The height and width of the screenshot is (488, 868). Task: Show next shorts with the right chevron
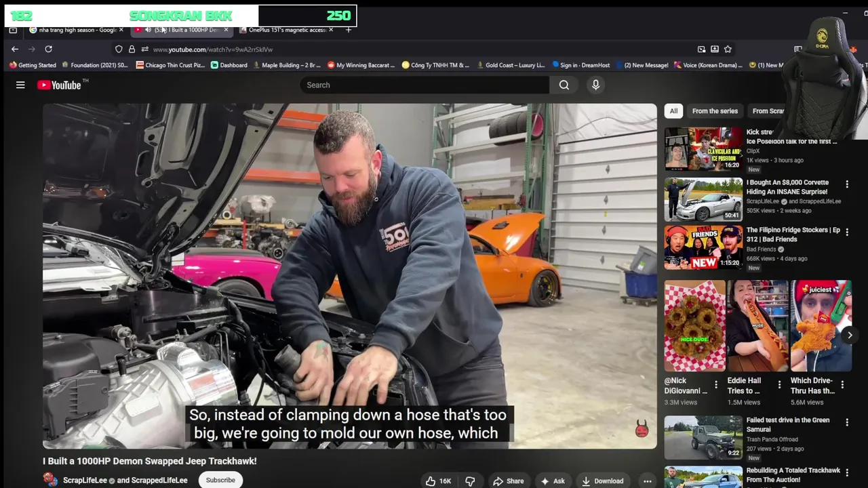tap(850, 335)
